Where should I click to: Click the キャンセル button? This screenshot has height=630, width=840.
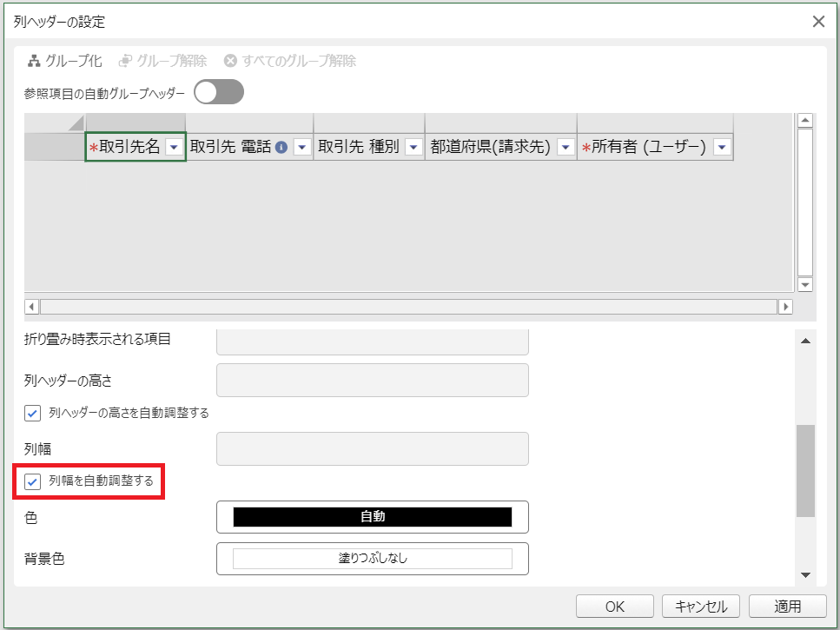(701, 607)
